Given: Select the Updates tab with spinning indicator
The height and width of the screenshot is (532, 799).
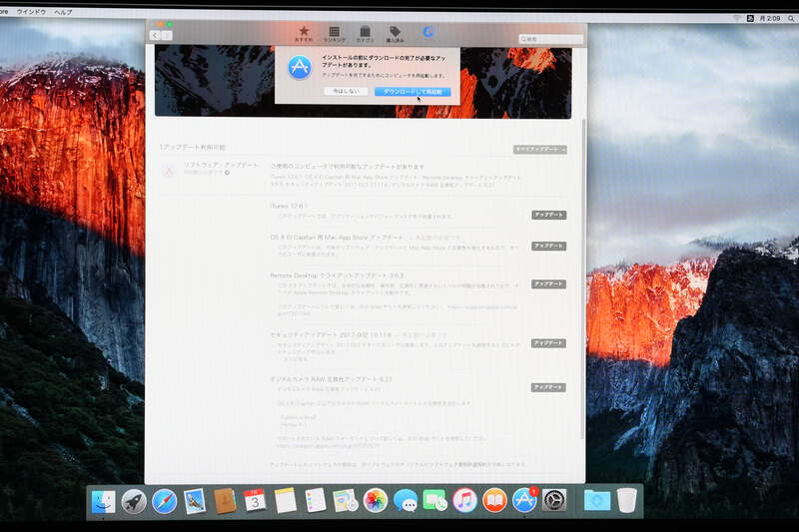Looking at the screenshot, I should click(x=428, y=33).
